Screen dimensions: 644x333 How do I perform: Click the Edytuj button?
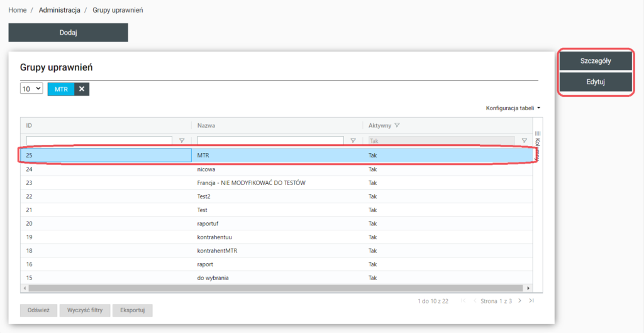[596, 82]
